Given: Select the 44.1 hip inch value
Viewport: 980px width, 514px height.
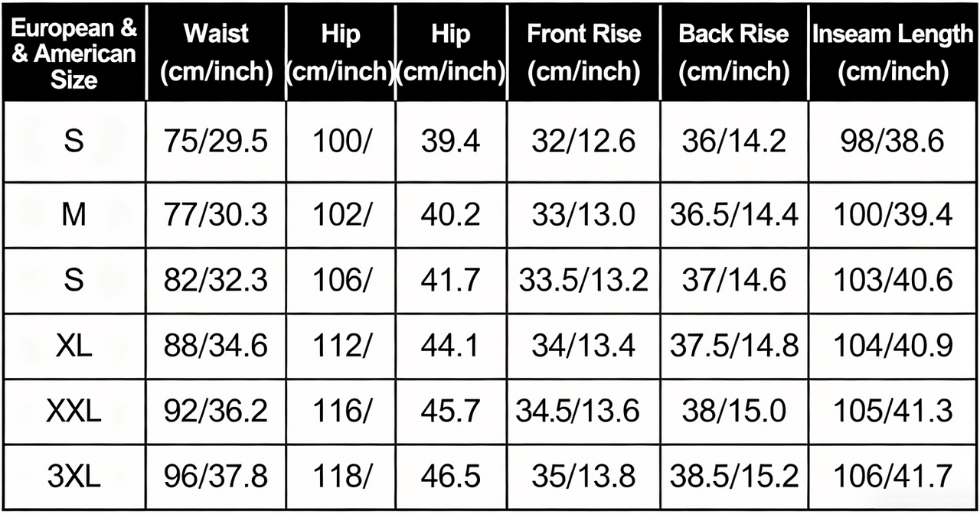Looking at the screenshot, I should (450, 346).
